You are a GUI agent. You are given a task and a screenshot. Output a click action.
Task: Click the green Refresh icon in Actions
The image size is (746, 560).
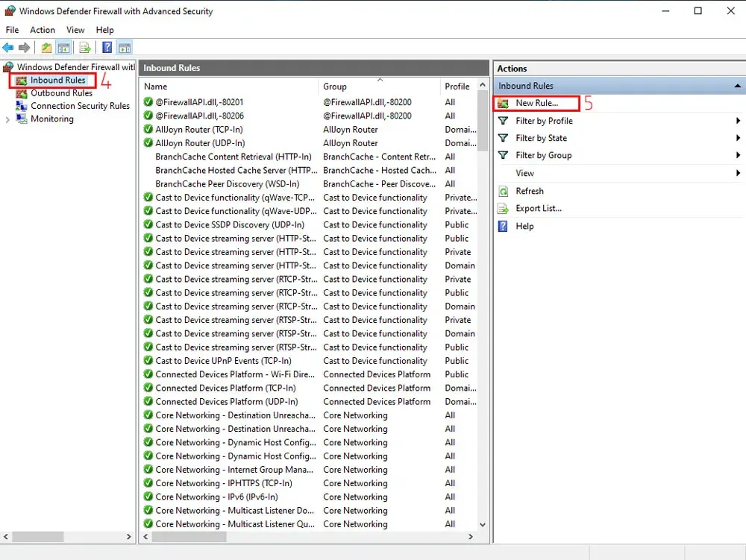click(x=503, y=191)
